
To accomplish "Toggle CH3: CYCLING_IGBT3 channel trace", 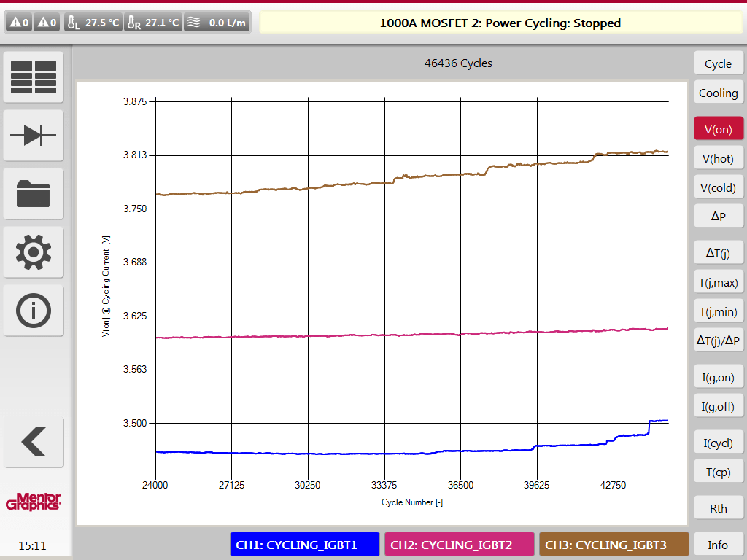I will [x=614, y=545].
